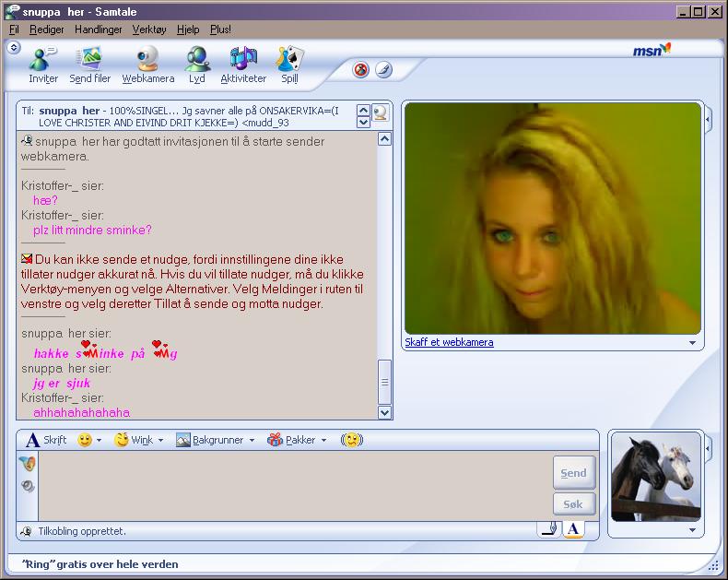This screenshot has width=728, height=580.
Task: Click the "Tilkobling opprettet." status text
Action: point(82,531)
